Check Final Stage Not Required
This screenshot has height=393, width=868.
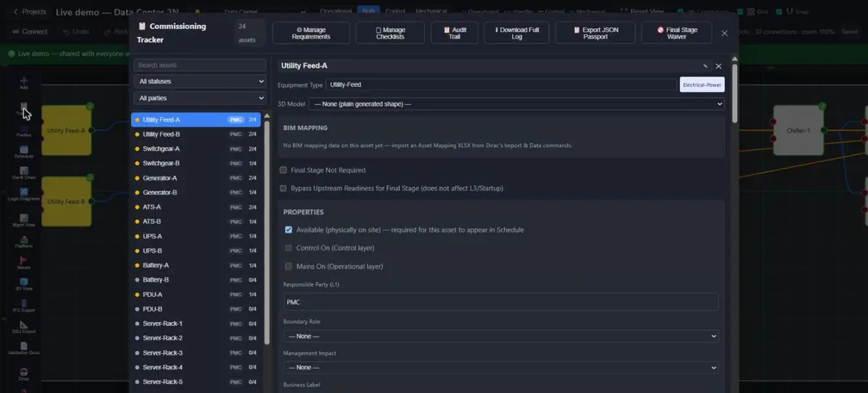coord(284,170)
